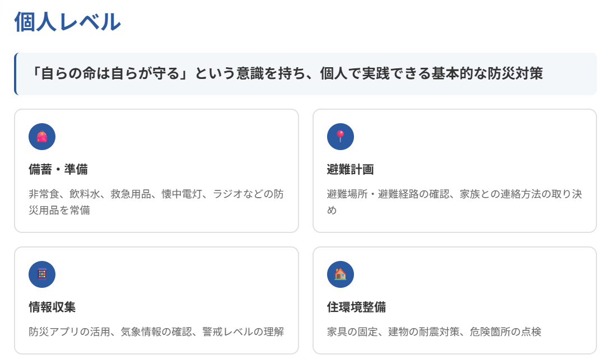Click the 「自らの命は自らが守る」 banner
Image resolution: width=606 pixels, height=364 pixels.
coord(302,72)
